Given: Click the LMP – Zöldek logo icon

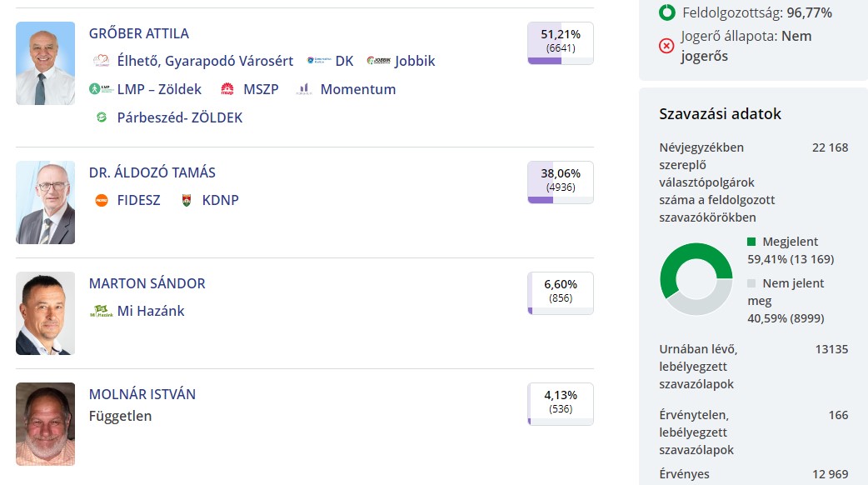Looking at the screenshot, I should [x=101, y=89].
